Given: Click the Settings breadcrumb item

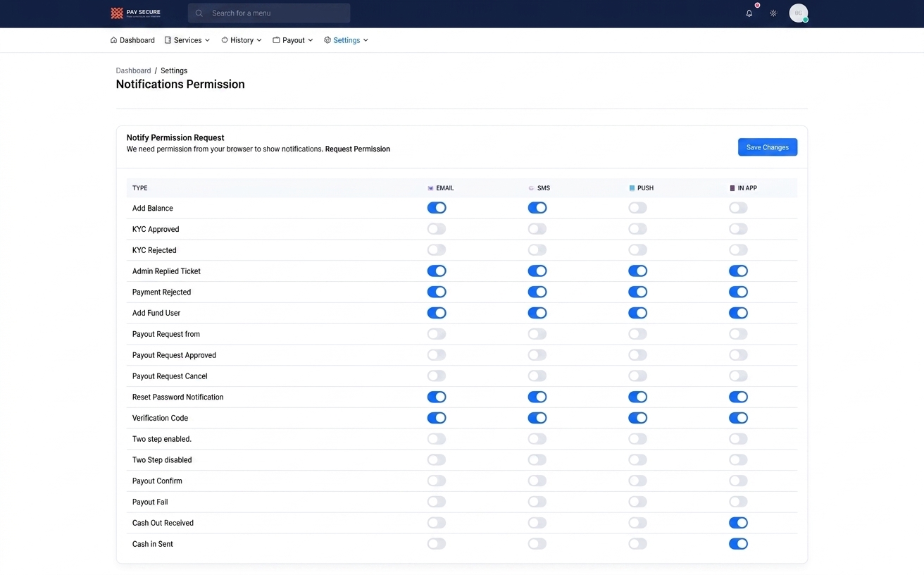Looking at the screenshot, I should click(174, 70).
